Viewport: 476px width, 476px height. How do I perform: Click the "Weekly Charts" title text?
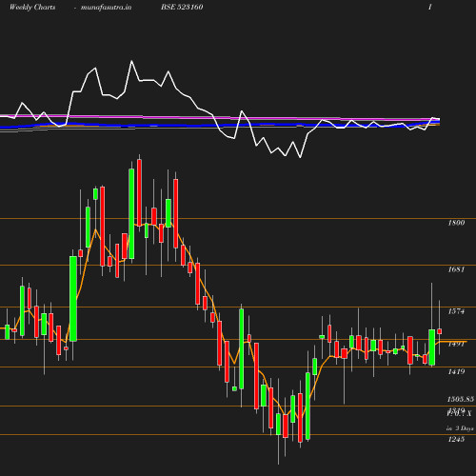point(32,8)
